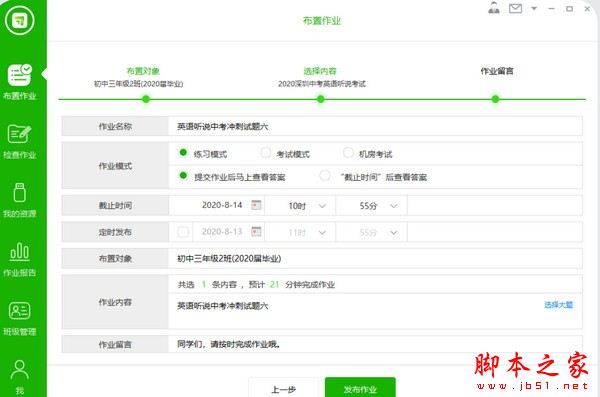
Task: Open 布置作业 sidebar icon
Action: (20, 75)
